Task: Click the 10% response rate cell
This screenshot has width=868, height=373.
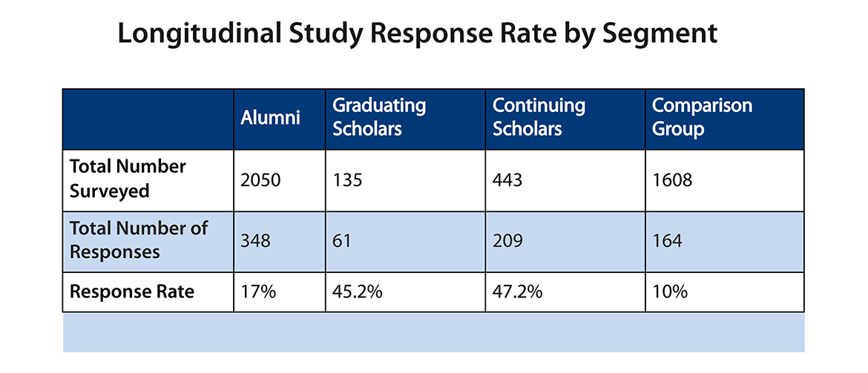Action: [670, 292]
